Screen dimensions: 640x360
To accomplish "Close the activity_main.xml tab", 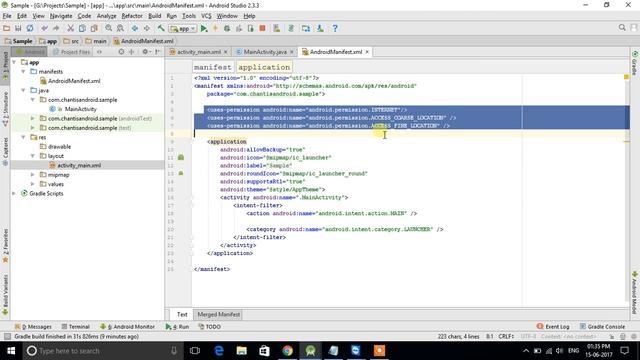I will tap(225, 52).
